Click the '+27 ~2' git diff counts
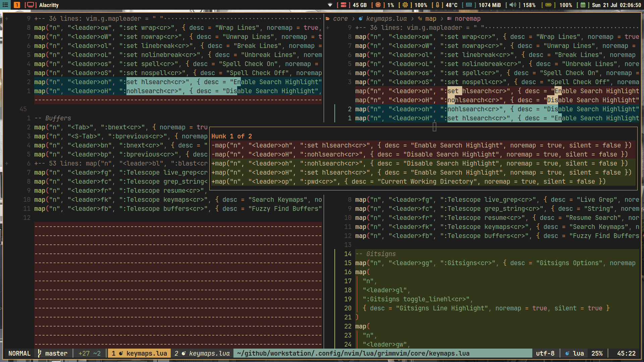 coord(90,353)
